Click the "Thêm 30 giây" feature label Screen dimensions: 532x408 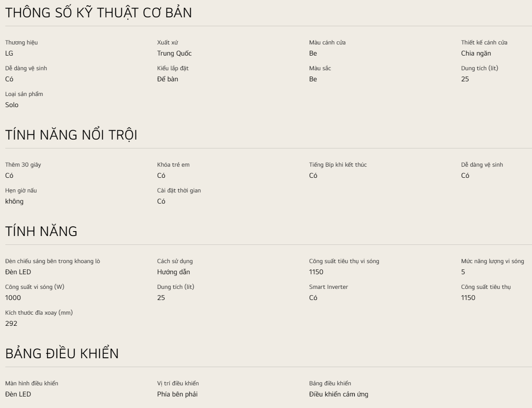click(x=23, y=165)
